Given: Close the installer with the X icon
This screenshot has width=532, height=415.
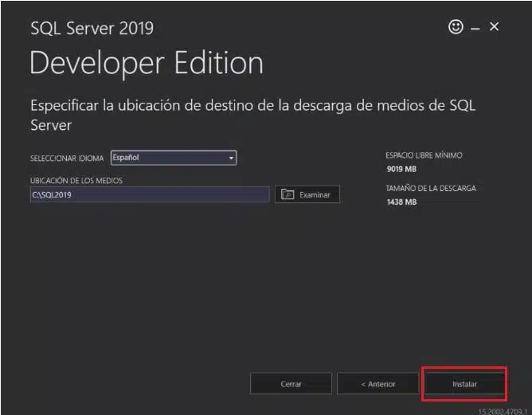Looking at the screenshot, I should click(x=494, y=26).
